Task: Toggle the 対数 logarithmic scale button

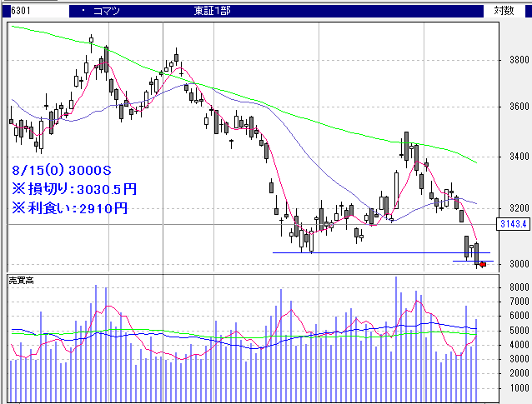Action: click(x=504, y=11)
